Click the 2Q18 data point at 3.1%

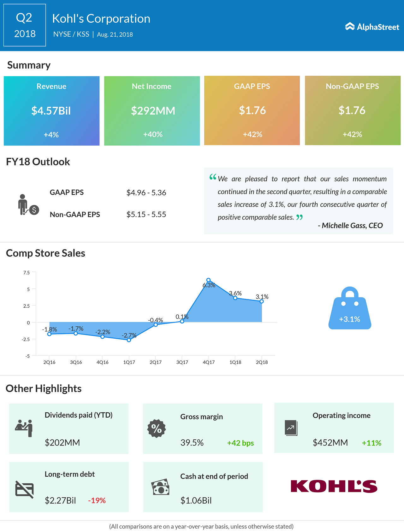coord(262,301)
